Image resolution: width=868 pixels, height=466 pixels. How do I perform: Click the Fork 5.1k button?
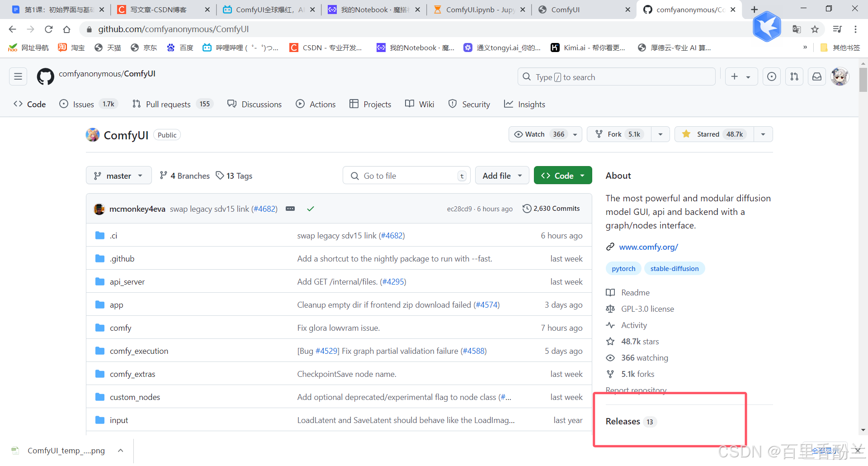pos(619,134)
